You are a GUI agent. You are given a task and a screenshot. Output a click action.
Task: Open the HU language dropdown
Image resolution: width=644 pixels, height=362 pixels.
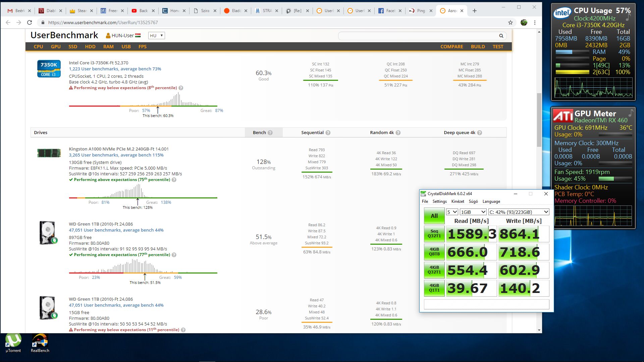click(156, 36)
